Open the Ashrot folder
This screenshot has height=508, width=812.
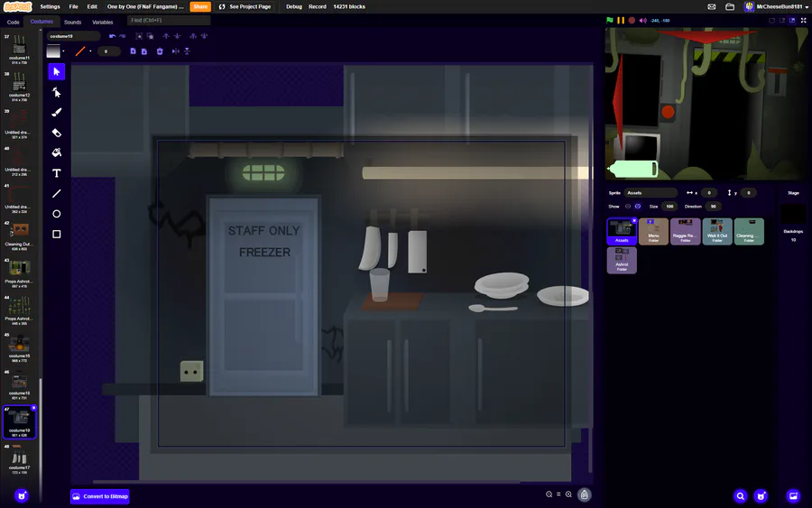coord(622,260)
